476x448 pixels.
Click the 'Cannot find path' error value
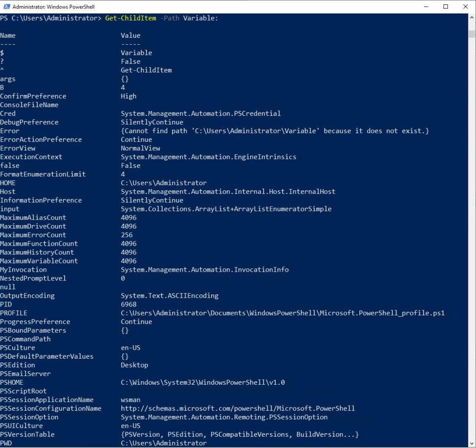(275, 131)
